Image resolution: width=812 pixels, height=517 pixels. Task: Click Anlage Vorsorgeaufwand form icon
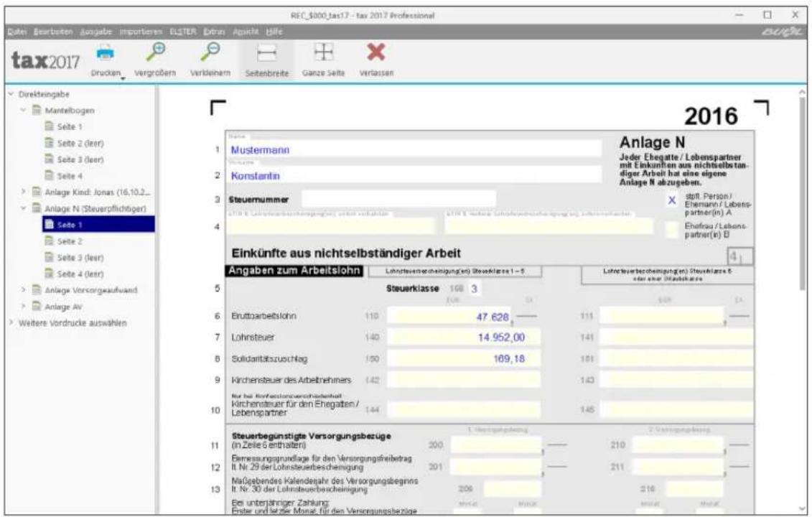tap(36, 290)
